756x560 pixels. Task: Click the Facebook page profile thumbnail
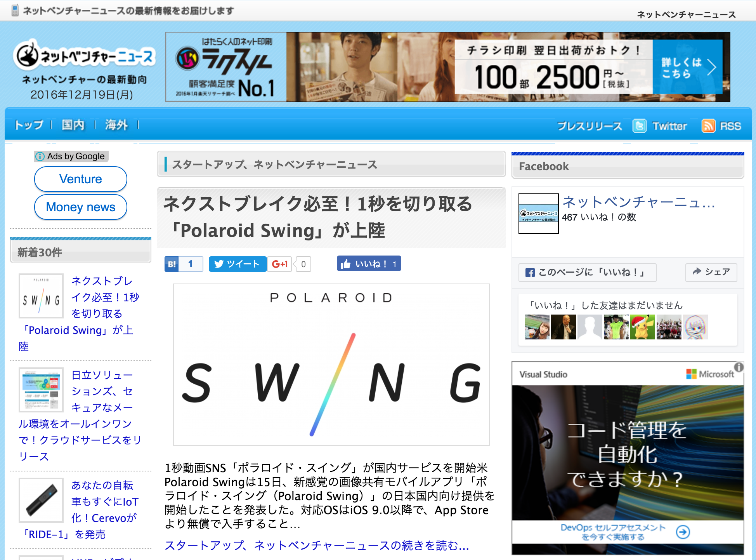(x=539, y=214)
